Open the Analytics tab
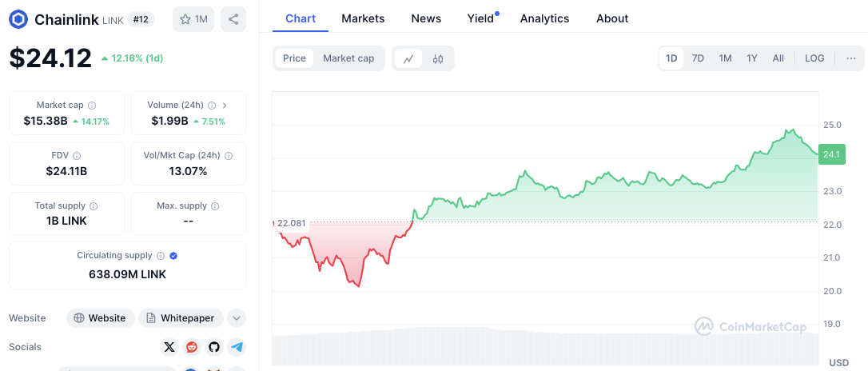Screen dimensions: 868x371 coord(544,18)
